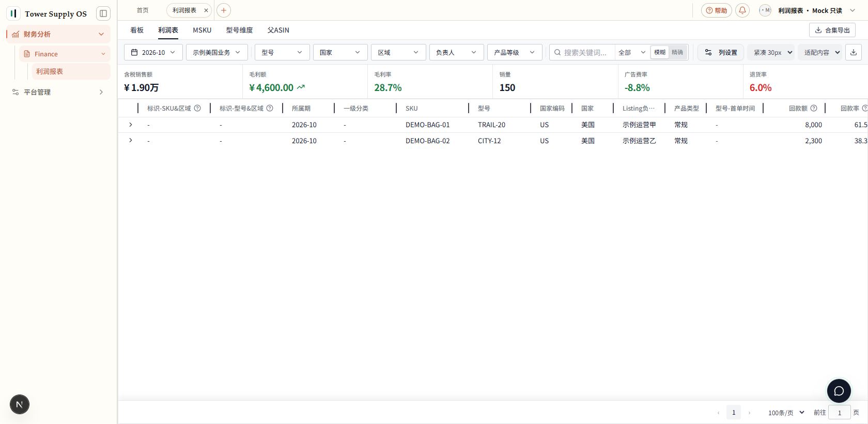Open the 适配内容 dropdown
Image resolution: width=868 pixels, height=424 pixels.
click(820, 52)
